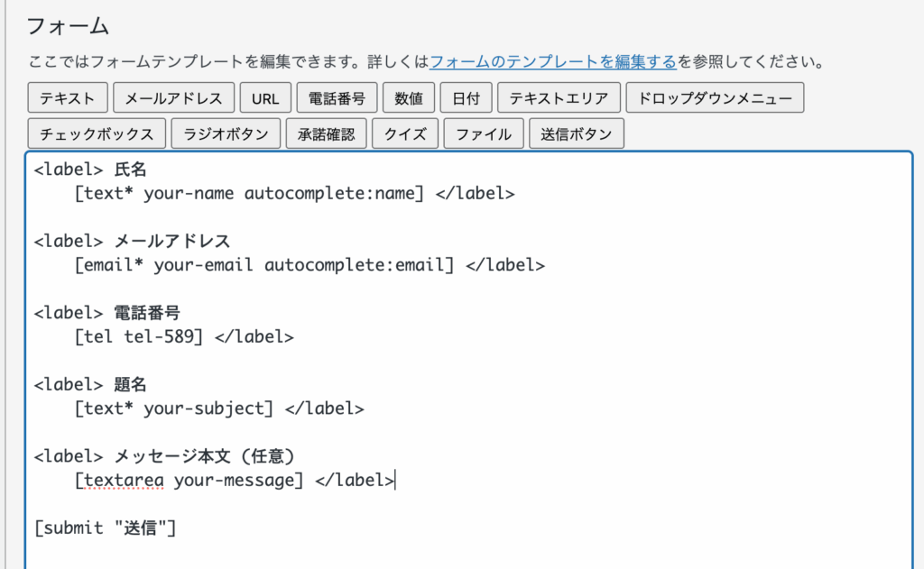Open the フォームのテンプレートを編集する link

[553, 62]
